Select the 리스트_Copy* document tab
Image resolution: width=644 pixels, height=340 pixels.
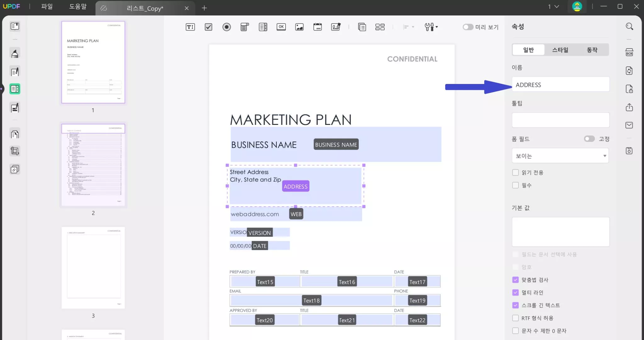[145, 8]
